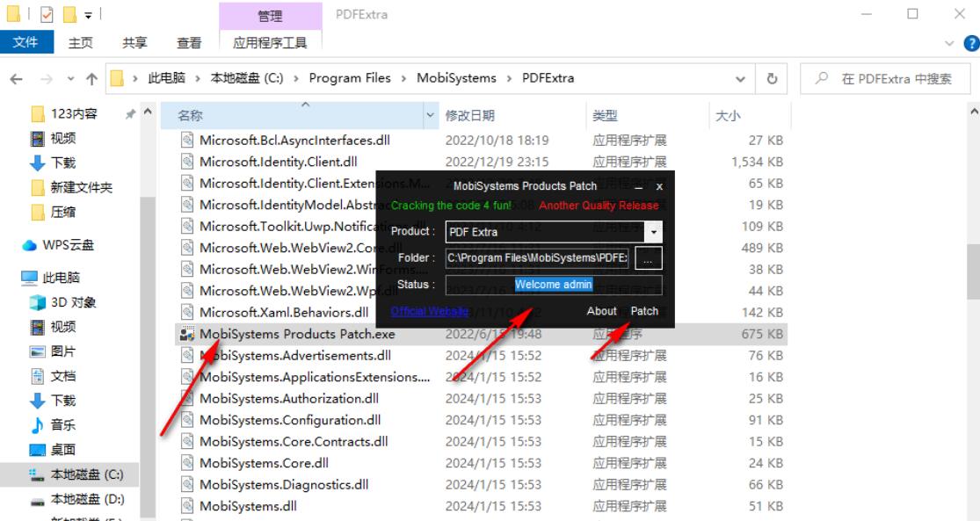
Task: Sort files by 名称 column
Action: pyautogui.click(x=190, y=116)
